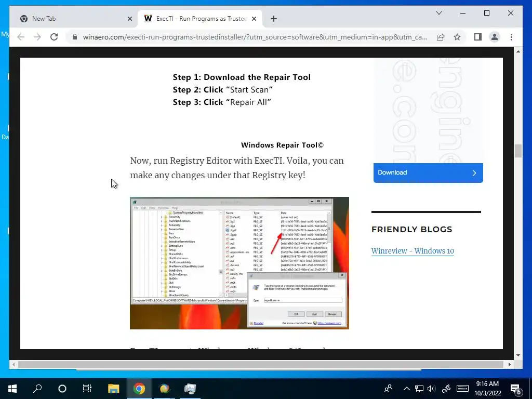Close the New Tab tab

(x=129, y=19)
